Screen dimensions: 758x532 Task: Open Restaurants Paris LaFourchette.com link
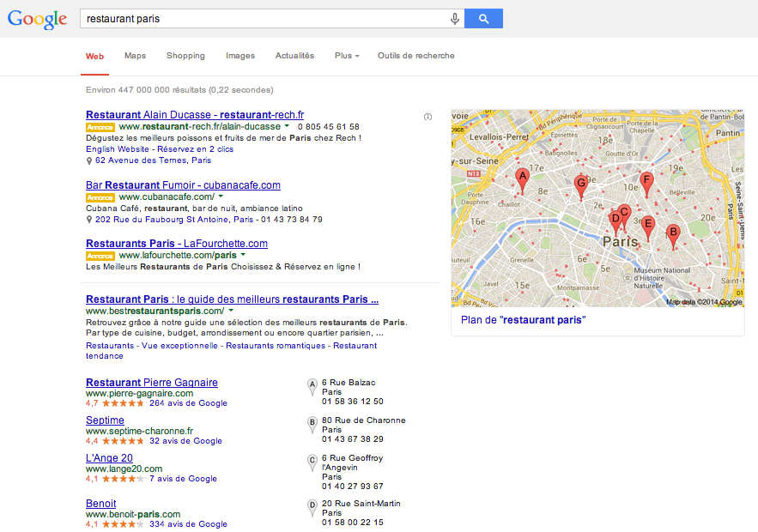(177, 244)
